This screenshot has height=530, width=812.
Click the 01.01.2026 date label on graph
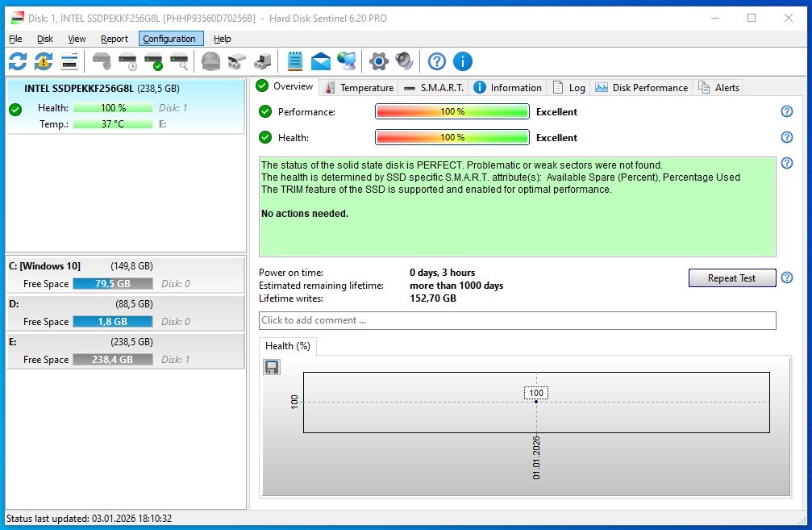coord(536,457)
